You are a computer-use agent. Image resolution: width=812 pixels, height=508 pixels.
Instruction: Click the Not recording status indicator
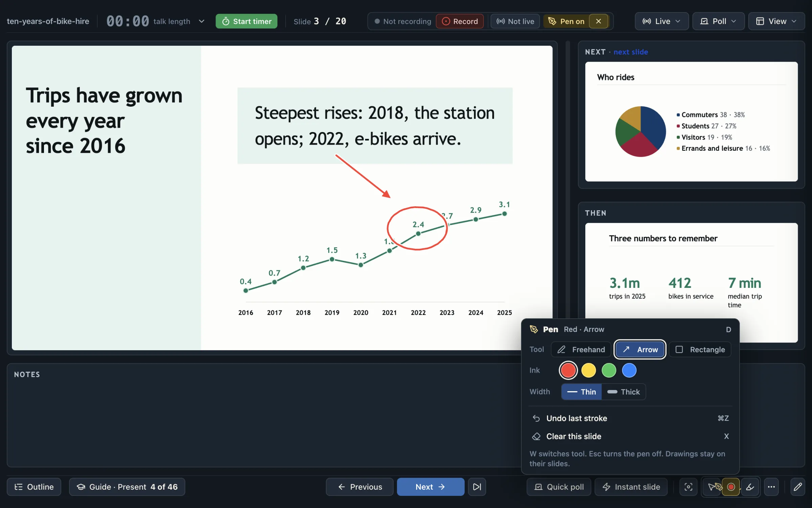tap(403, 21)
